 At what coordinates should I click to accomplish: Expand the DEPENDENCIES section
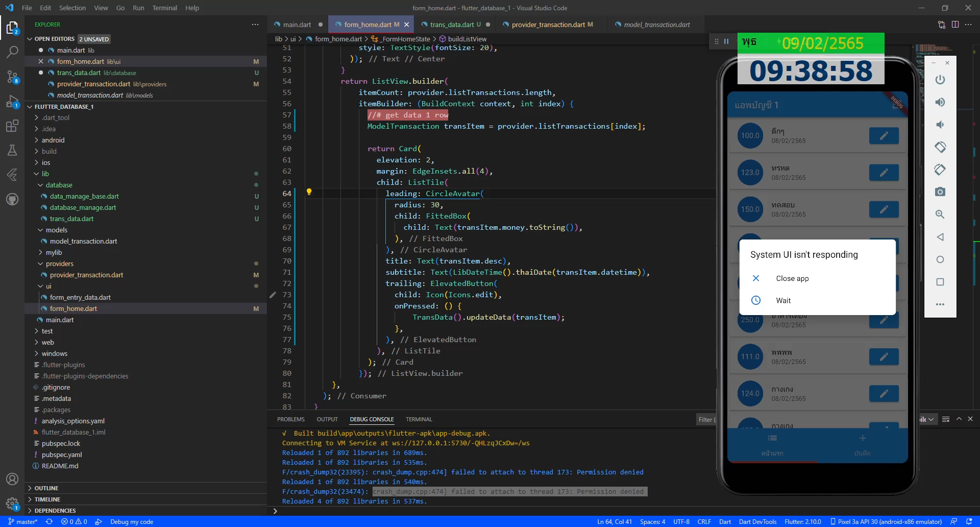coord(55,511)
